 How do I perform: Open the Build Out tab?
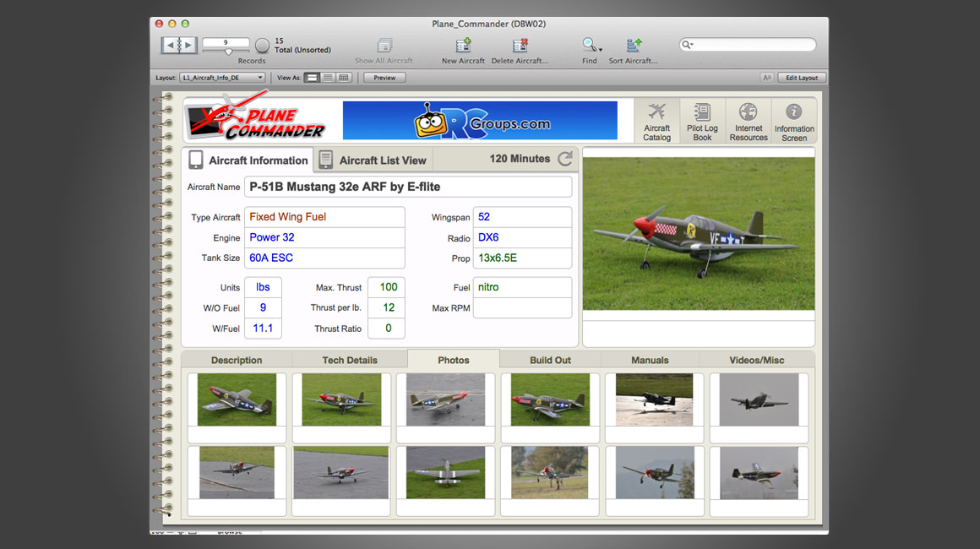550,361
